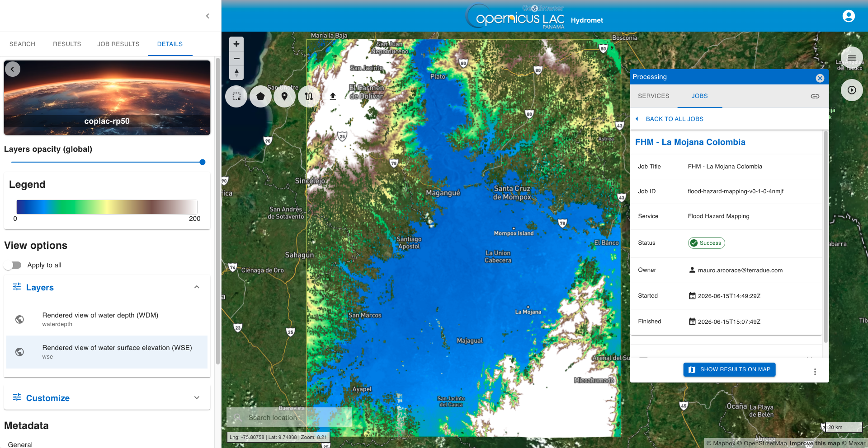
Task: Click the upload geometry icon
Action: coord(333,96)
